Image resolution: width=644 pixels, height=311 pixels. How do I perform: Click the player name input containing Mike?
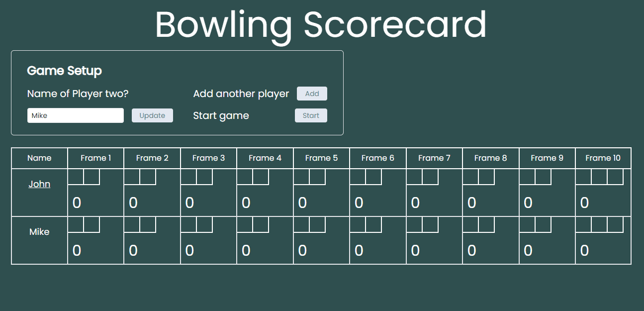[75, 115]
